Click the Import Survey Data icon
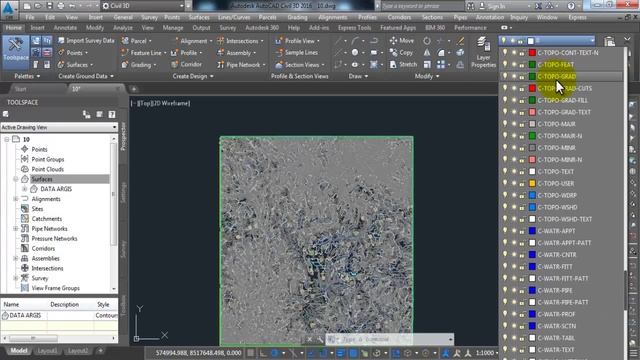Screen dimensions: 640x360 coord(61,40)
